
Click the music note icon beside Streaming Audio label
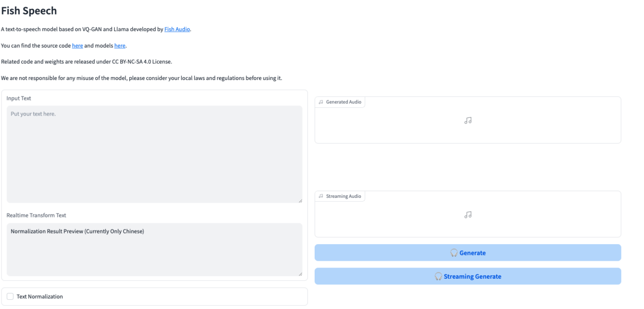point(321,196)
